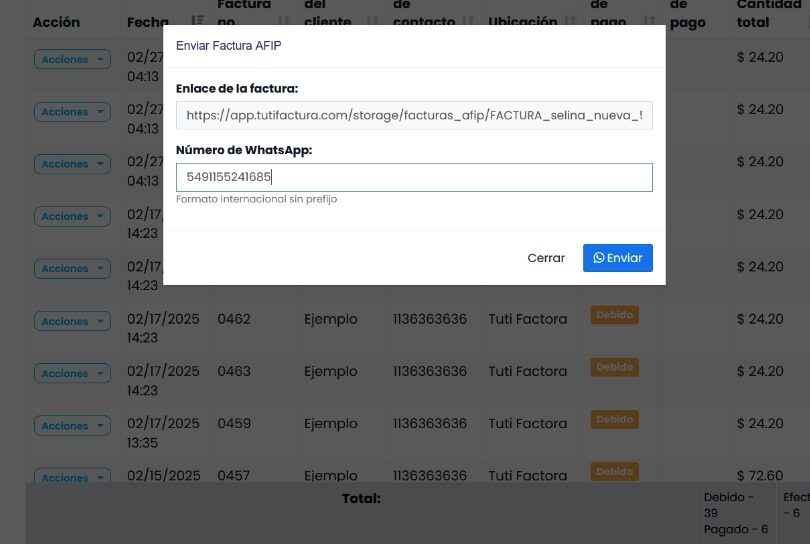
Task: Select the $ 72.60 amount cell
Action: point(760,475)
